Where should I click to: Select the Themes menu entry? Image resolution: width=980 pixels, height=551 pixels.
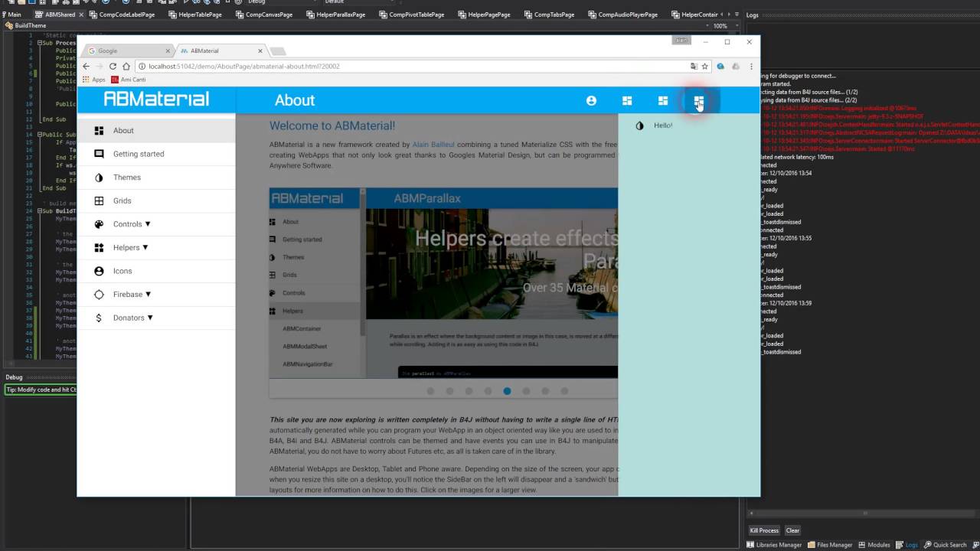(156, 178)
